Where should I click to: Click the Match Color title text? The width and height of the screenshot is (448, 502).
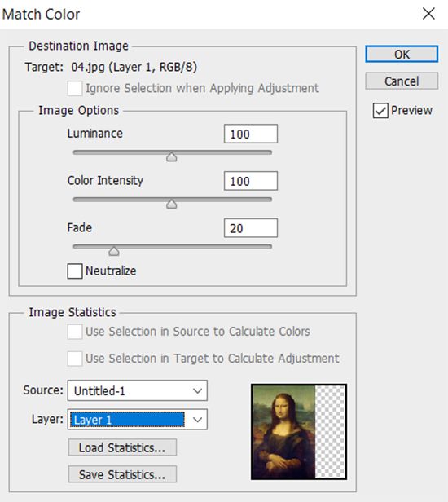pos(41,15)
